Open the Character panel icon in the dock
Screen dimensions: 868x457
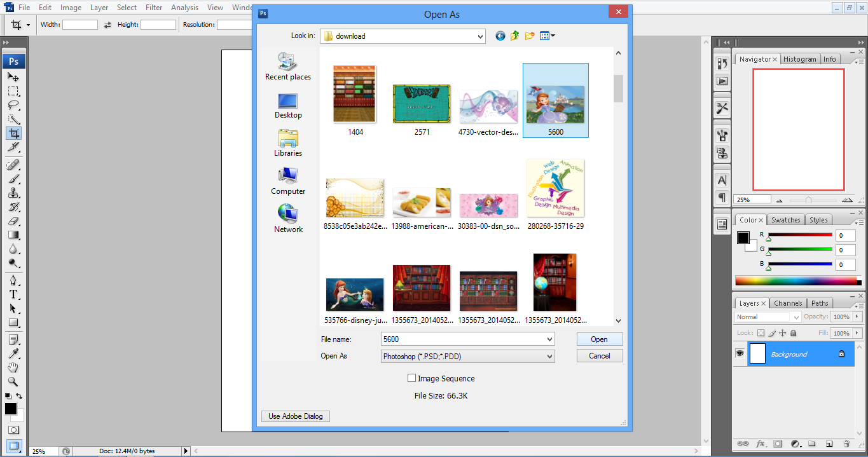pyautogui.click(x=722, y=180)
